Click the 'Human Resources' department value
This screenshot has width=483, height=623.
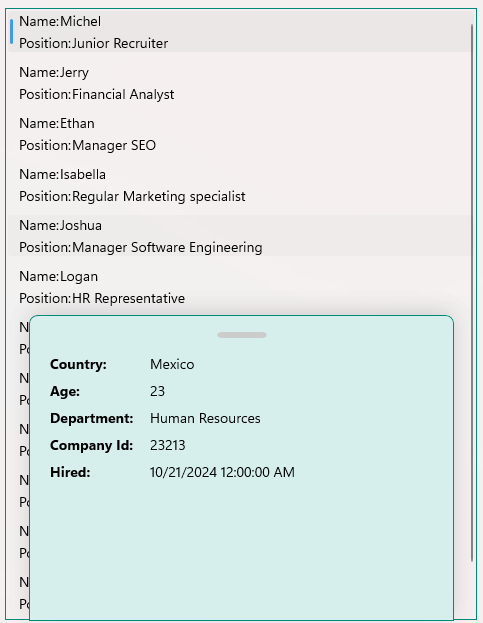(205, 418)
